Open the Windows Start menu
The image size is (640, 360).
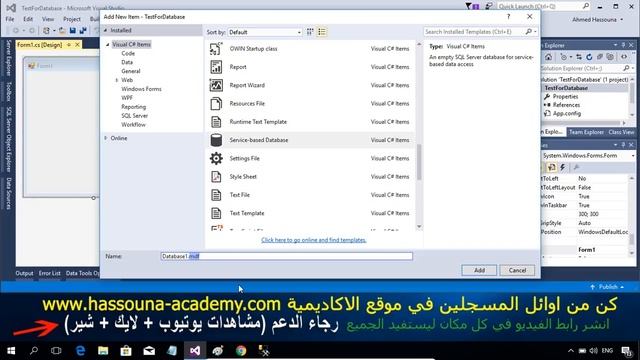point(11,351)
